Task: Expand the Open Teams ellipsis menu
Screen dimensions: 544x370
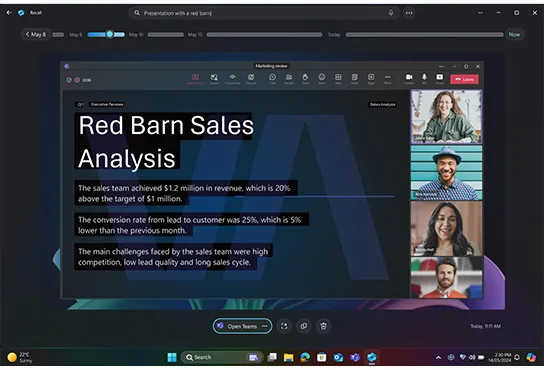Action: pos(265,326)
